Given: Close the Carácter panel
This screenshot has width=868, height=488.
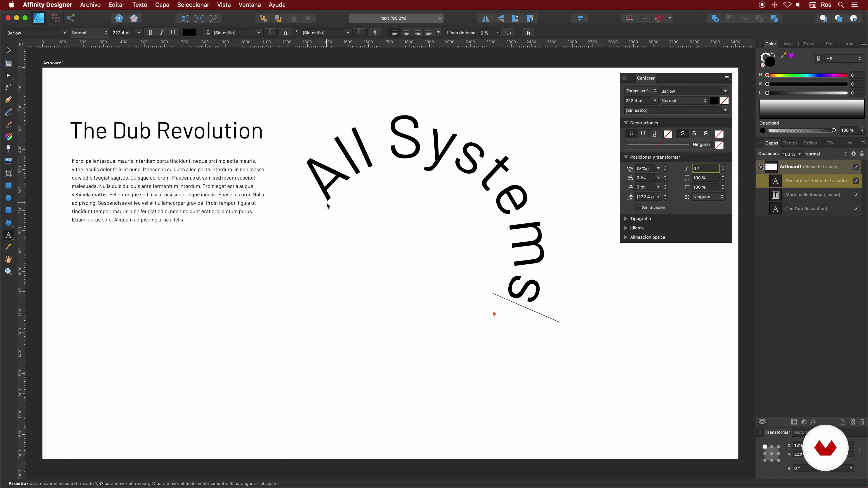Looking at the screenshot, I should 624,78.
